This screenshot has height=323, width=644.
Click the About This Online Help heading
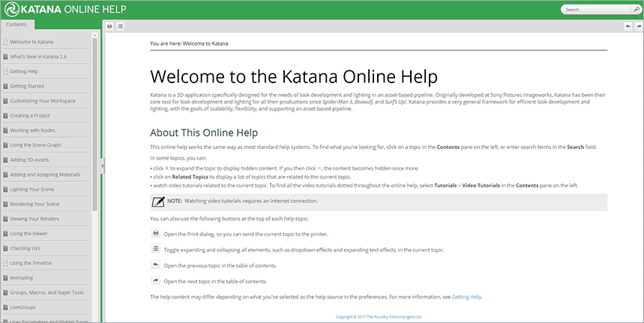[x=204, y=133]
